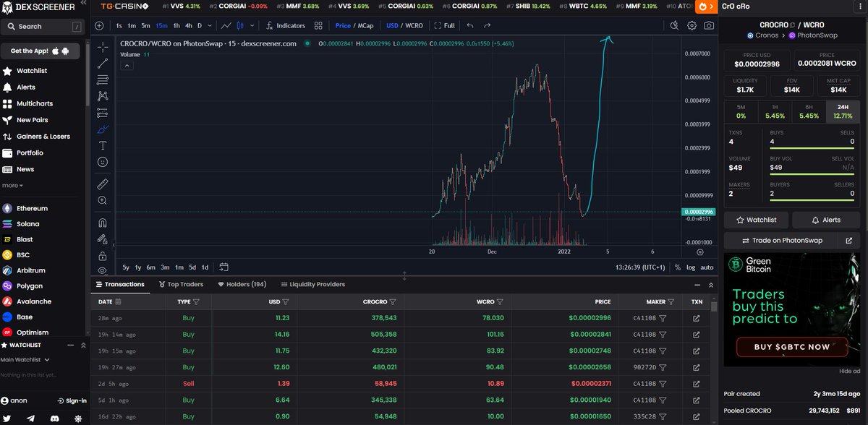Click the redo arrow in chart toolbar
This screenshot has height=425, width=868.
point(488,25)
